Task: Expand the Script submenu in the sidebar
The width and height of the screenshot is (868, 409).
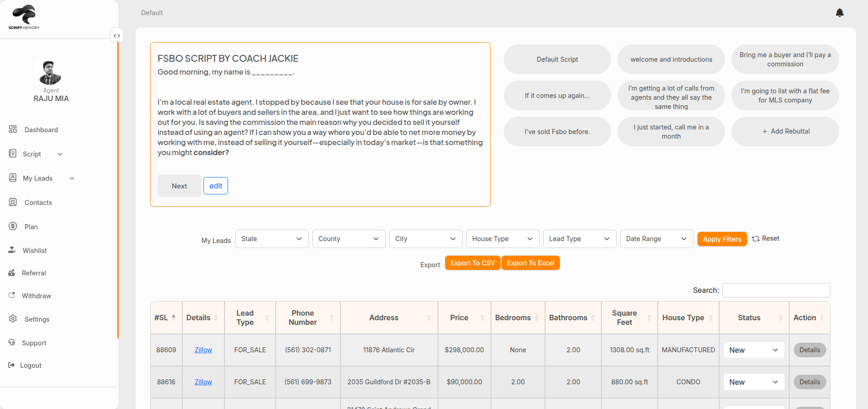Action: coord(60,154)
